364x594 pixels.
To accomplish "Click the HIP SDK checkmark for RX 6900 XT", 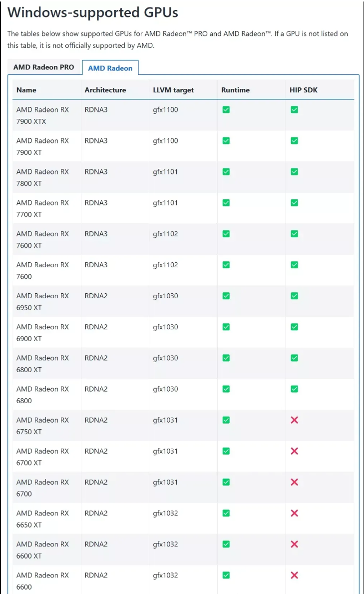I will [x=294, y=327].
